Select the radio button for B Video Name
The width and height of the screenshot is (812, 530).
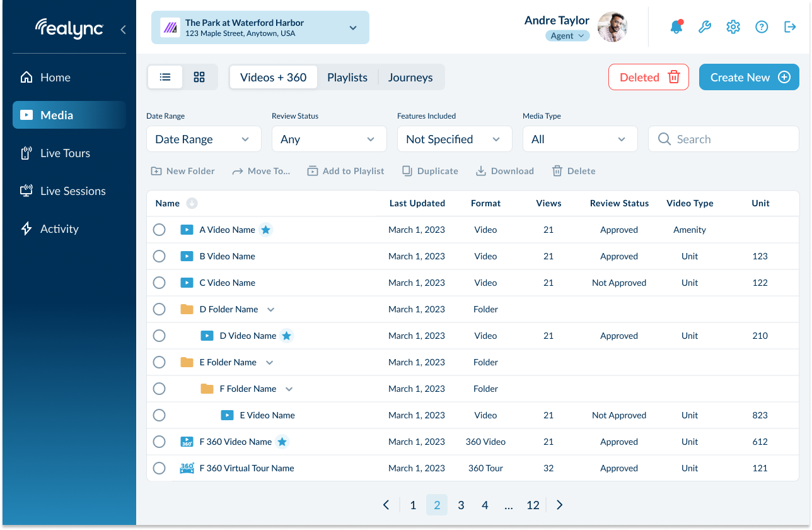tap(159, 256)
